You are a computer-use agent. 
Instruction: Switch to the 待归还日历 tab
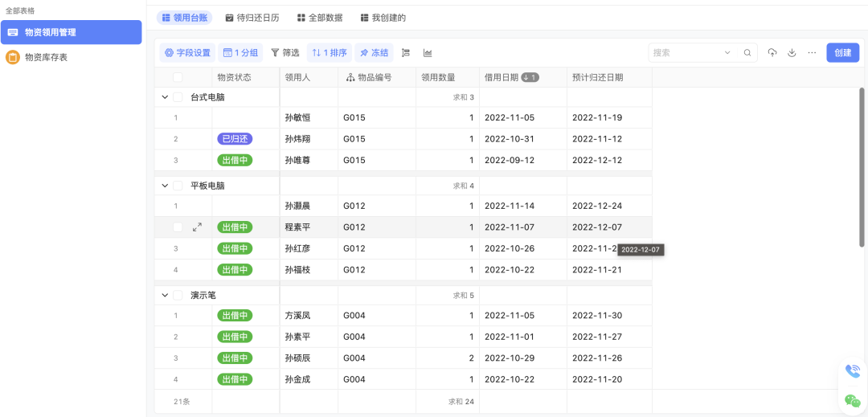click(x=252, y=18)
